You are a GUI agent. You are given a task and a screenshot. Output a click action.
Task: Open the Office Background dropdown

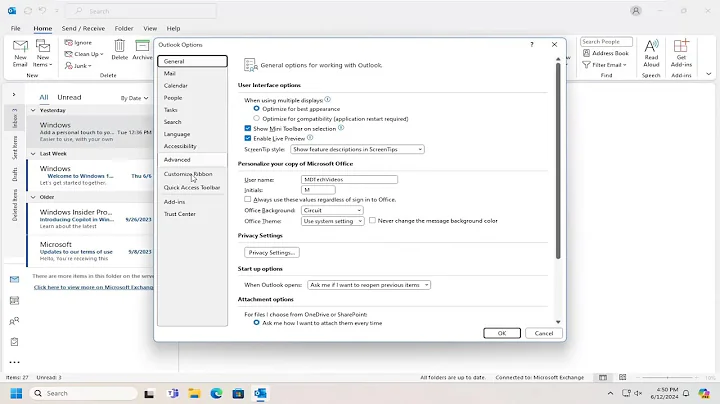click(x=332, y=210)
